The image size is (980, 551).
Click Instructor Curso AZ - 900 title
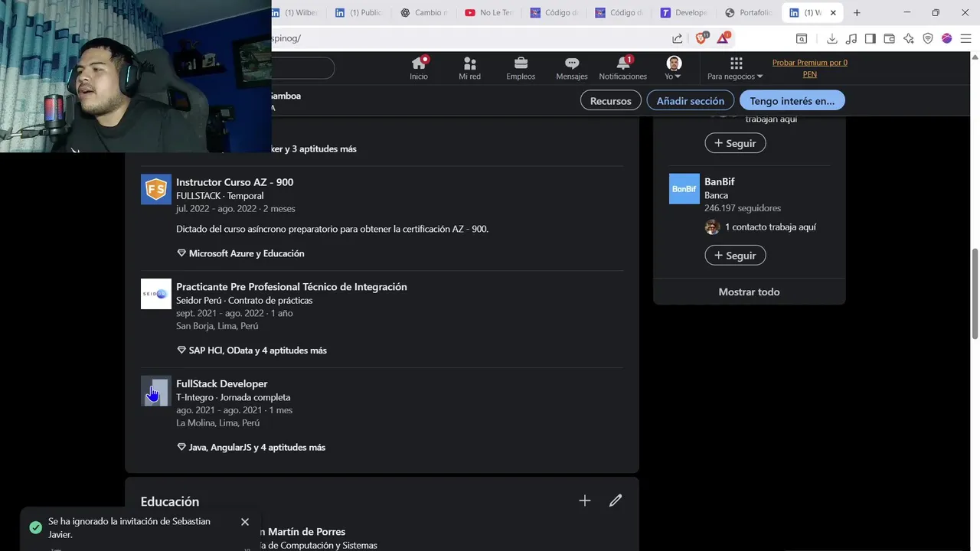click(234, 182)
